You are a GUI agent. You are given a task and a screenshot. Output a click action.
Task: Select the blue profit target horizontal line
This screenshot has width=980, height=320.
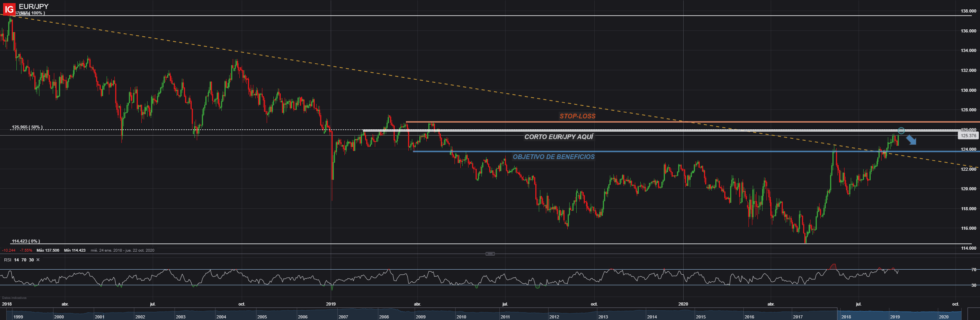click(697, 151)
